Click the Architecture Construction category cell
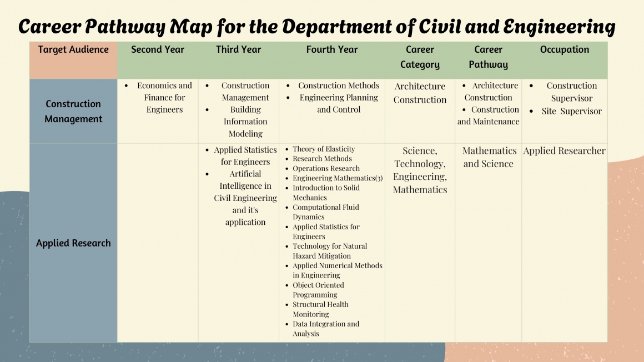Screen dimensions: 644x362 click(x=420, y=93)
